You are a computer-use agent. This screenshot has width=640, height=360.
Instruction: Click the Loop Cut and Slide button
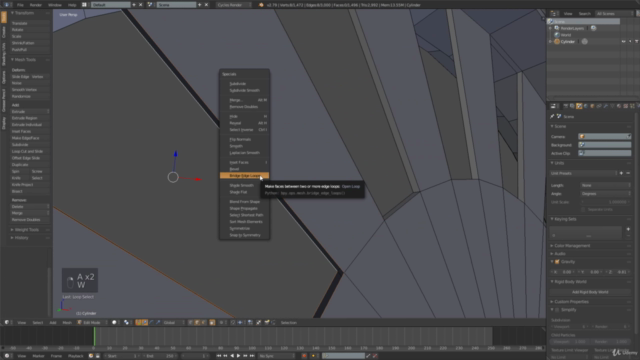click(29, 151)
